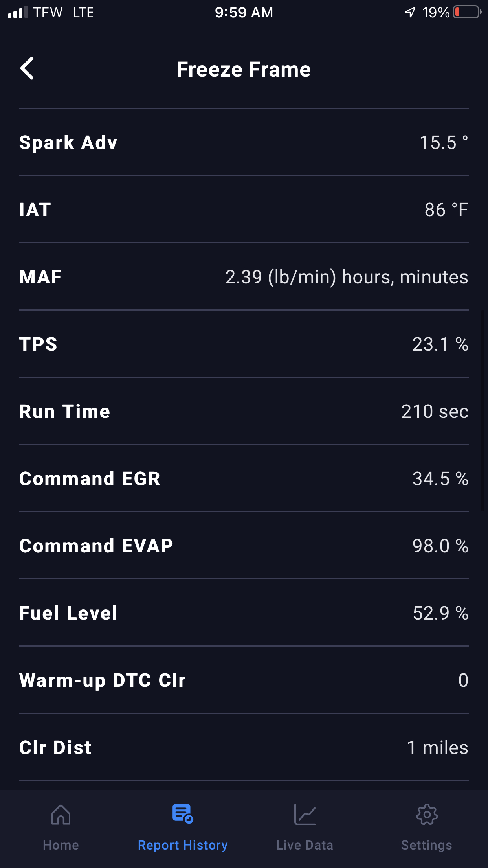Switch to Live Data tab label
488x868 pixels.
tap(305, 845)
